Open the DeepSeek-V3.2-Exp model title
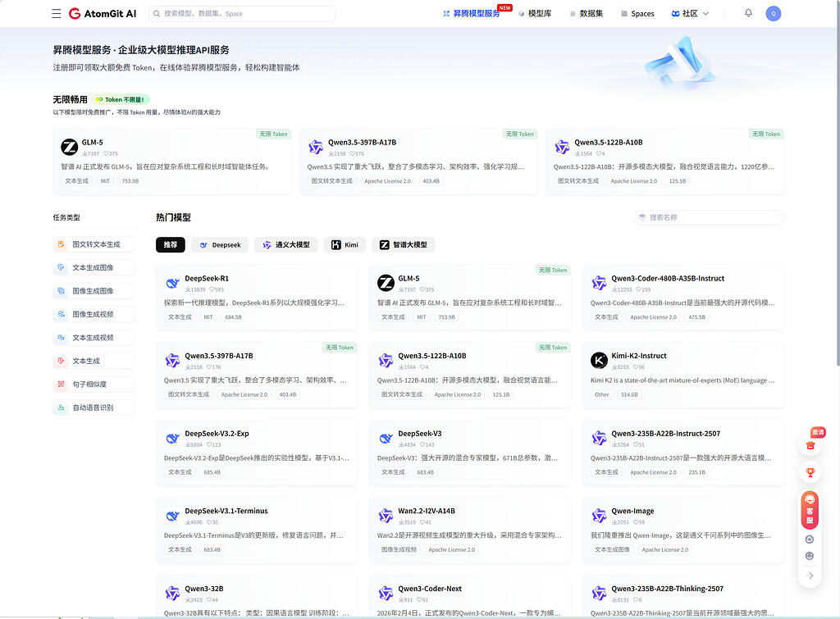Screen dimensions: 840x619 [217, 434]
